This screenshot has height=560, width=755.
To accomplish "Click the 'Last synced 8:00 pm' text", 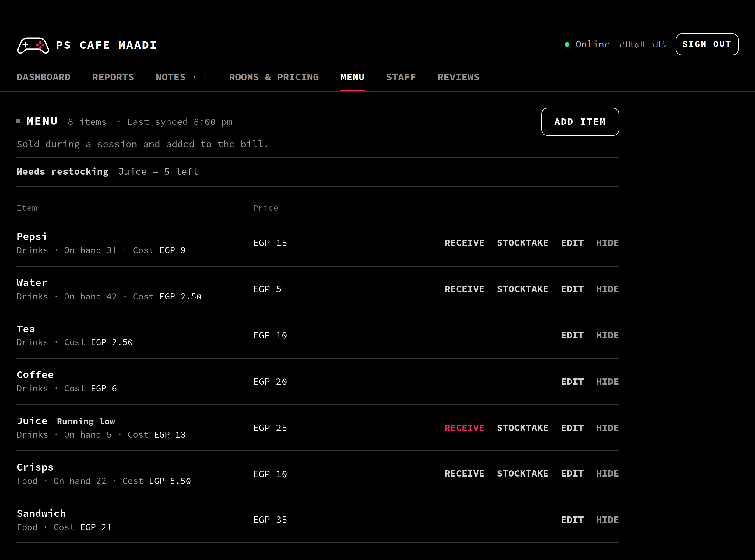I will coord(180,122).
